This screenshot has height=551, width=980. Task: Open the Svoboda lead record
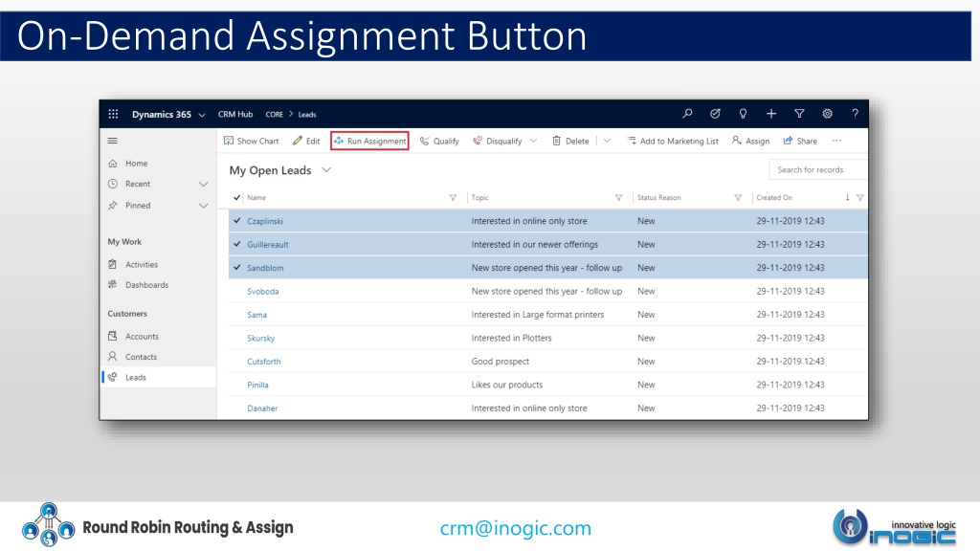[x=262, y=291]
